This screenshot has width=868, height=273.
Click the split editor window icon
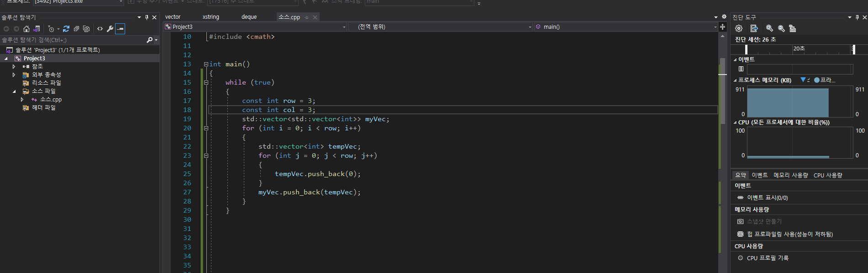tap(723, 27)
